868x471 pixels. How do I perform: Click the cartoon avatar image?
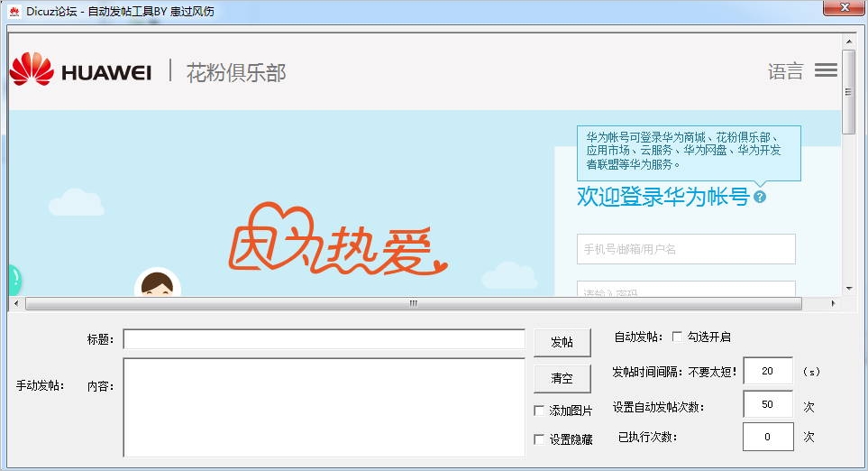(157, 282)
